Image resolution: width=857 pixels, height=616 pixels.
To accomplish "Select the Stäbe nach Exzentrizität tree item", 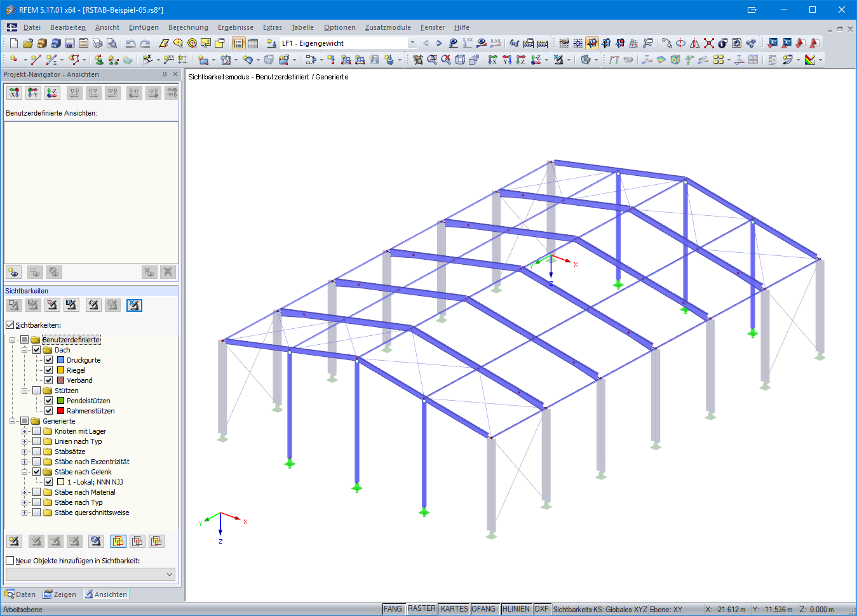I will 91,462.
